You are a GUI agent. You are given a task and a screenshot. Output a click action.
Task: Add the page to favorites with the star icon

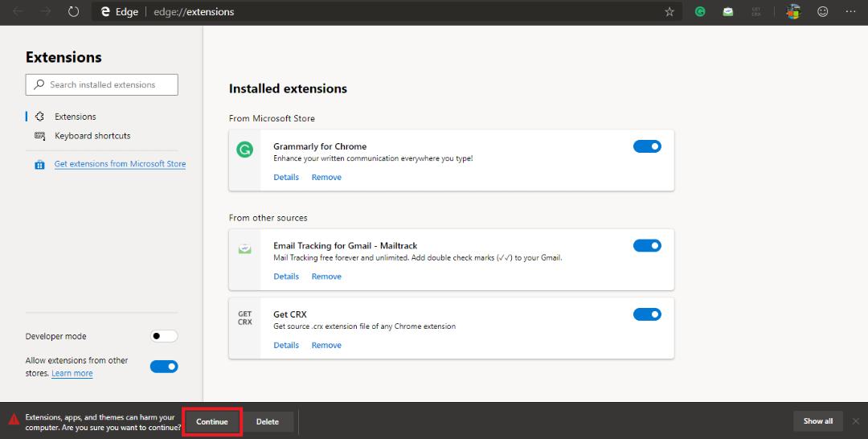tap(669, 11)
